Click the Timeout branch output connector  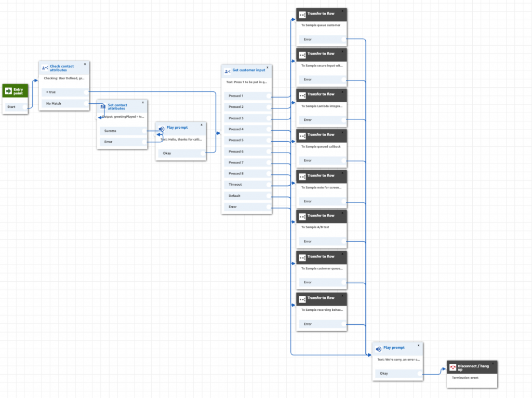tap(268, 185)
